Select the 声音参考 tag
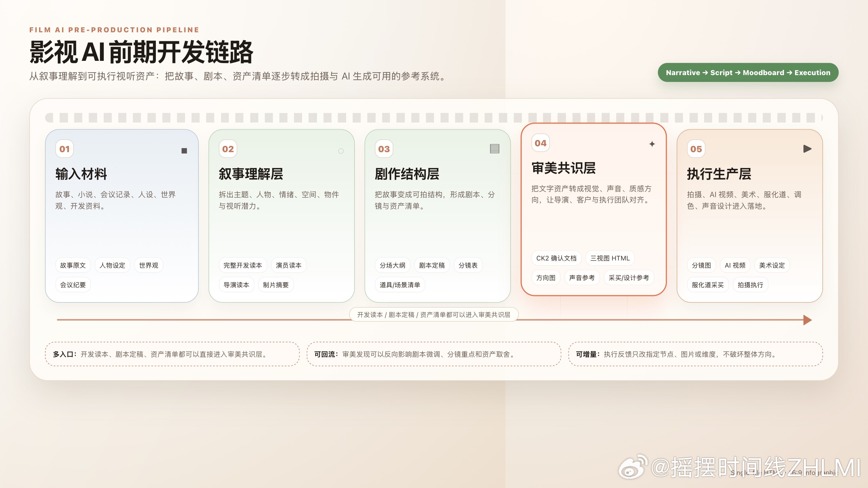 pyautogui.click(x=582, y=278)
